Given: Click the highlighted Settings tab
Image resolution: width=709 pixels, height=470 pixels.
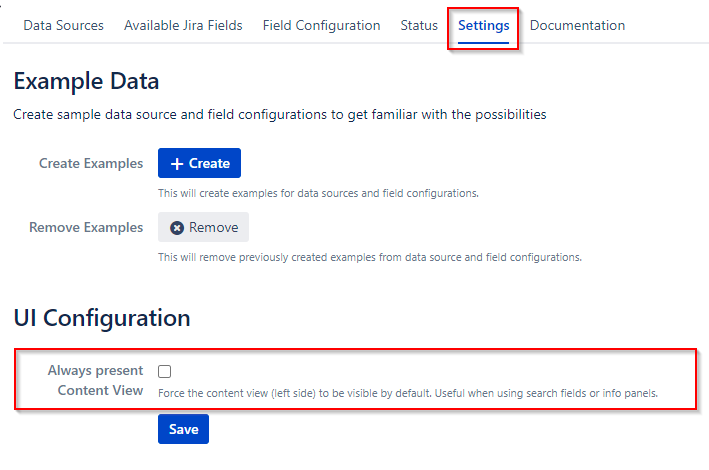Looking at the screenshot, I should coord(484,25).
